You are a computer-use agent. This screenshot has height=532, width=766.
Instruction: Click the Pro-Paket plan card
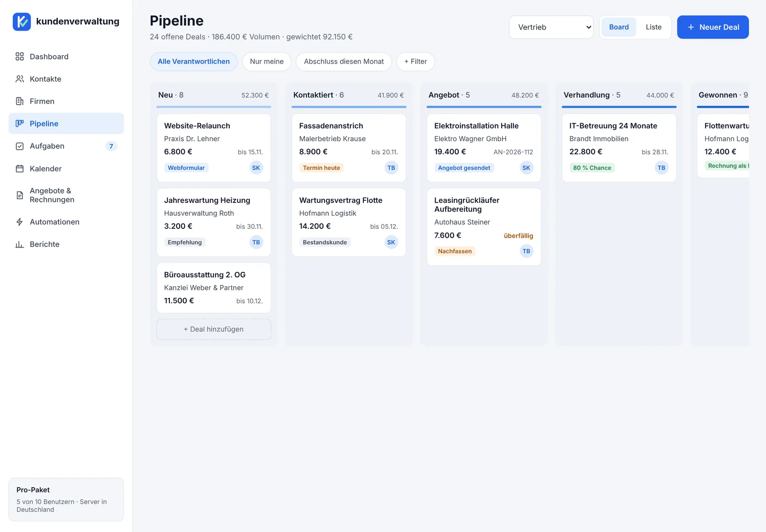66,499
